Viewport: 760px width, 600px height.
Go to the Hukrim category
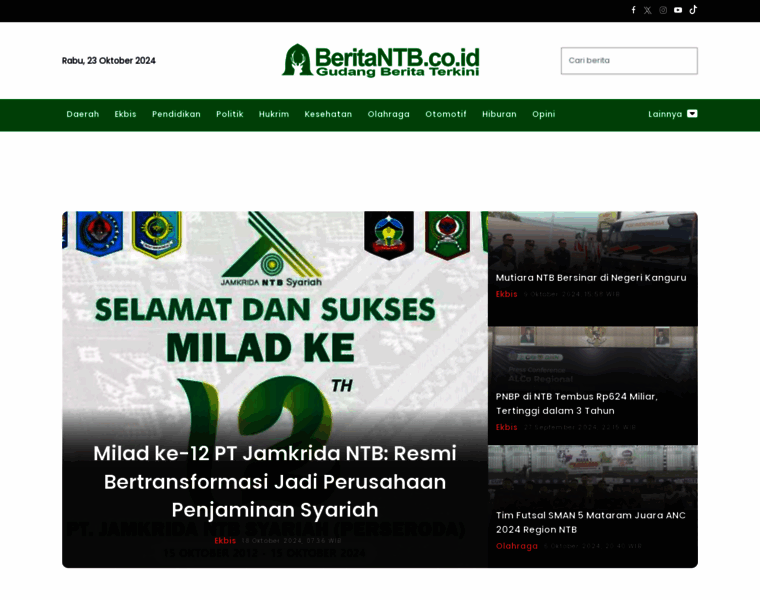point(274,114)
